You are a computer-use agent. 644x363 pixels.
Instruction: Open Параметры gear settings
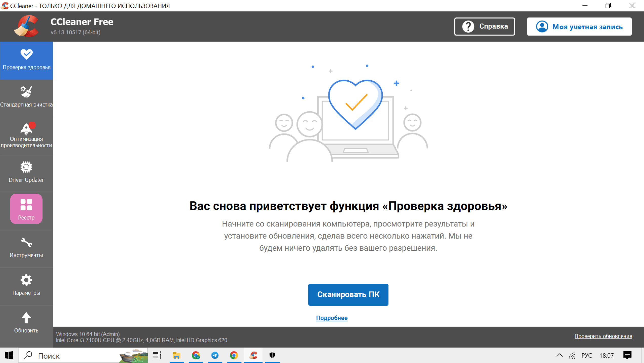pos(26,285)
